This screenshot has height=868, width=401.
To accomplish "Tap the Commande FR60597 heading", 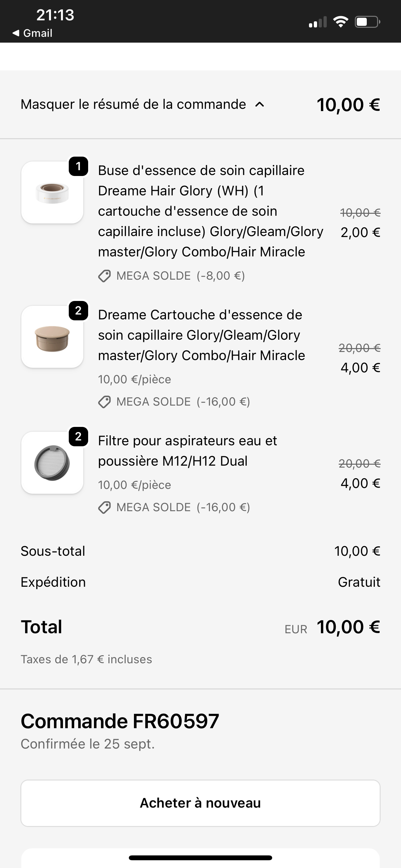I will pyautogui.click(x=120, y=721).
